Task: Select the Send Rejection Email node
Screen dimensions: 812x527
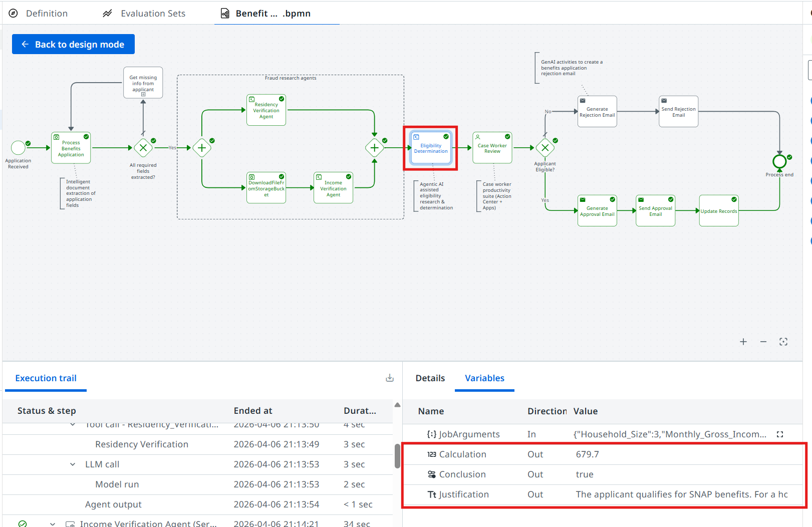Action: tap(679, 111)
